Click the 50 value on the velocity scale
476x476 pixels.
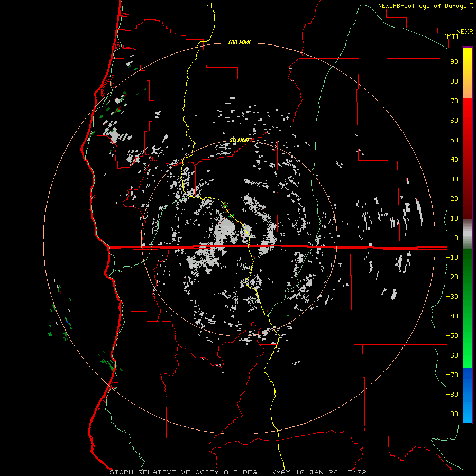pyautogui.click(x=454, y=140)
